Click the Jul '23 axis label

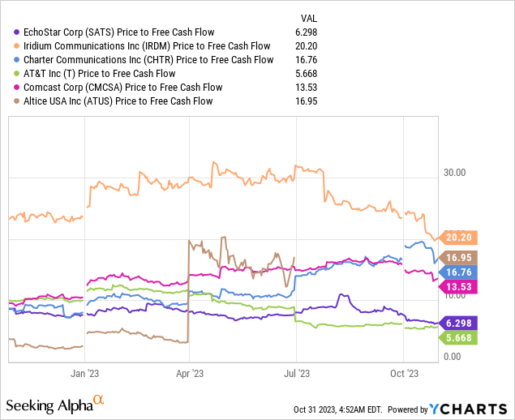[x=296, y=374]
